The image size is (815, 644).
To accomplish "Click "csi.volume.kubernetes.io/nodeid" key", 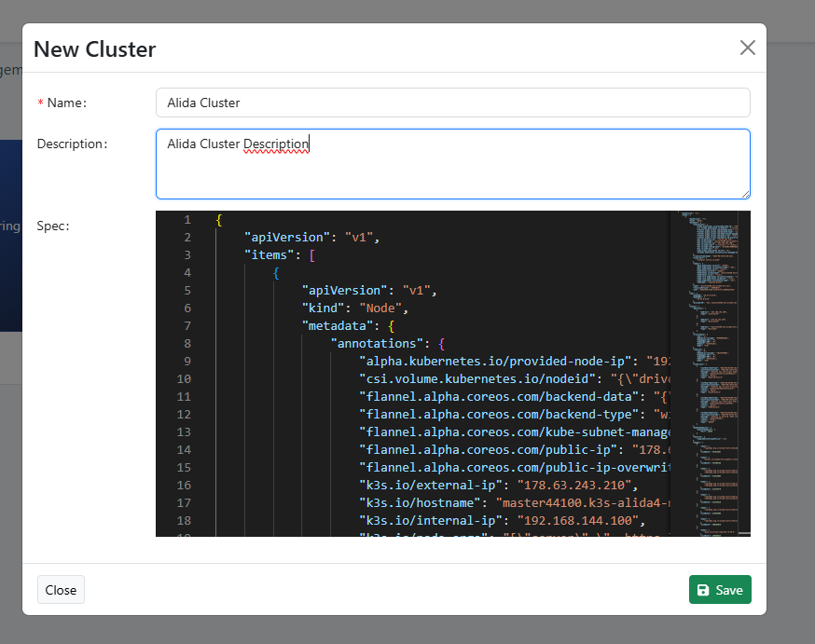I will point(477,378).
